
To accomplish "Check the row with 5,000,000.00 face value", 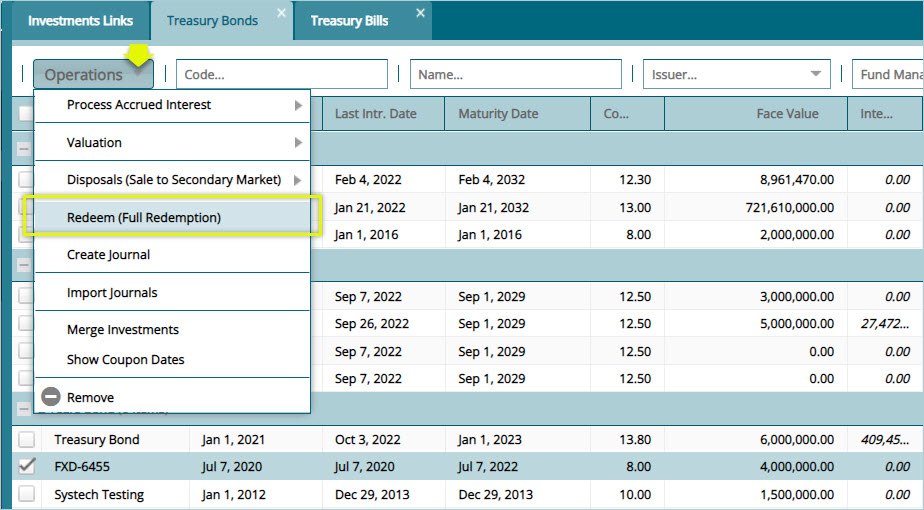I will coord(25,323).
